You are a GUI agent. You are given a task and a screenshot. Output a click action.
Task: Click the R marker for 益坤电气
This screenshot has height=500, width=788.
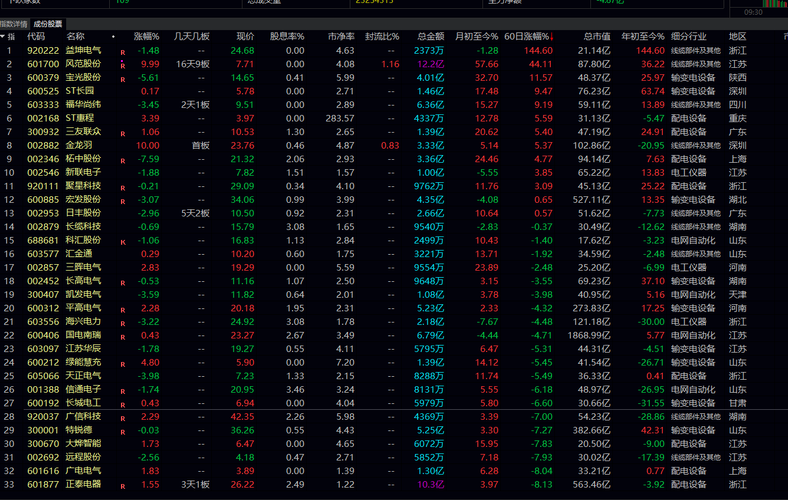pyautogui.click(x=123, y=52)
